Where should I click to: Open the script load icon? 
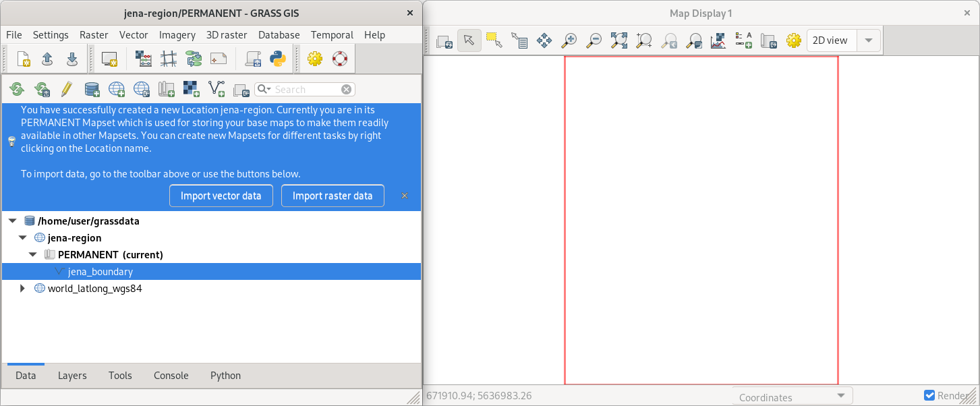coord(253,59)
